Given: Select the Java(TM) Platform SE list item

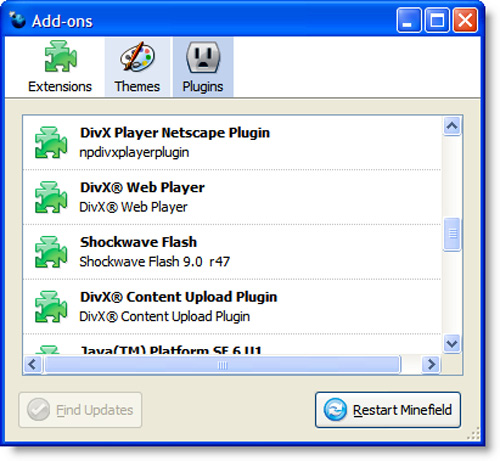Looking at the screenshot, I should (x=232, y=344).
